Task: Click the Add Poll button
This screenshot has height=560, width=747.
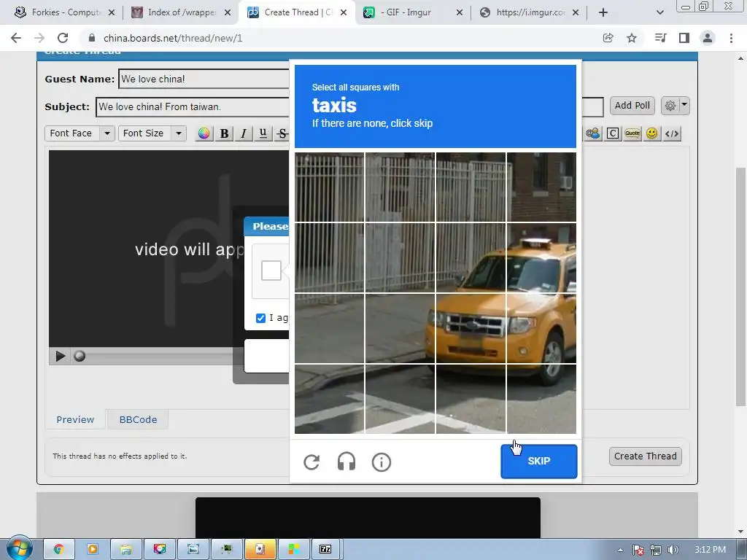Action: (x=632, y=106)
